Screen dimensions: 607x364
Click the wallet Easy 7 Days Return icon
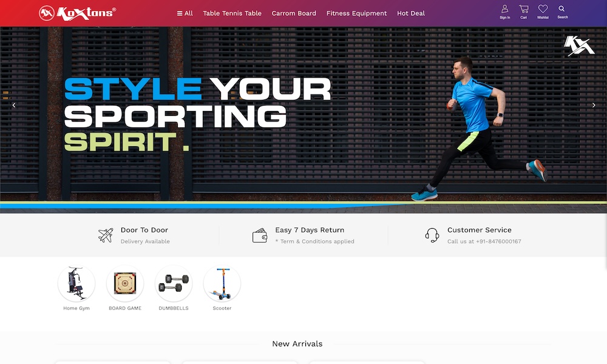260,235
